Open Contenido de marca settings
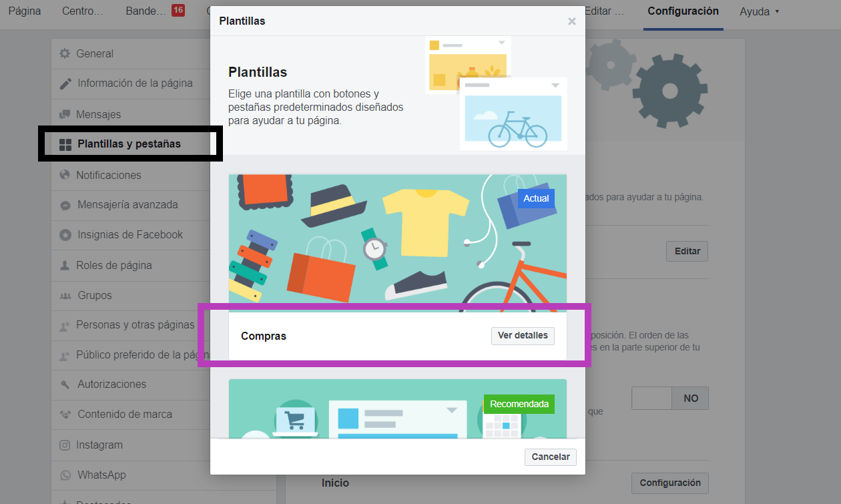841x504 pixels. (x=125, y=415)
